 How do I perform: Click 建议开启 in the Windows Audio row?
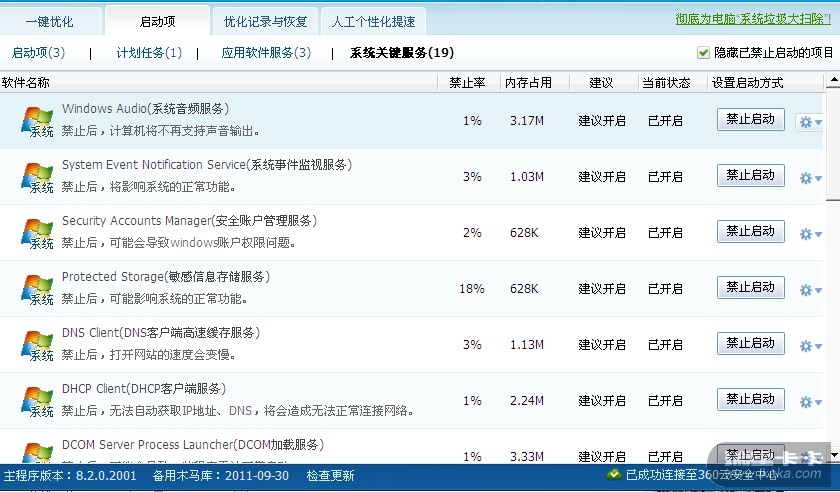click(602, 121)
